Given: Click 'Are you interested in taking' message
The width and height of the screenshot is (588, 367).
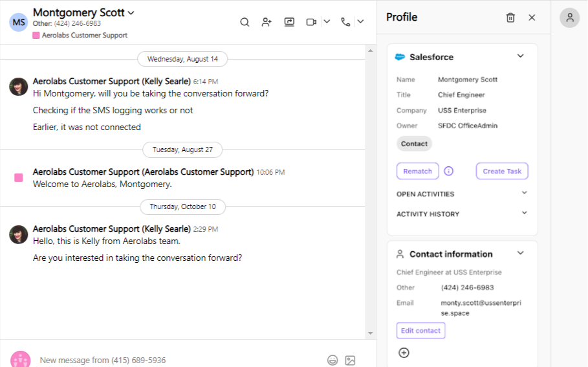Looking at the screenshot, I should [x=137, y=258].
